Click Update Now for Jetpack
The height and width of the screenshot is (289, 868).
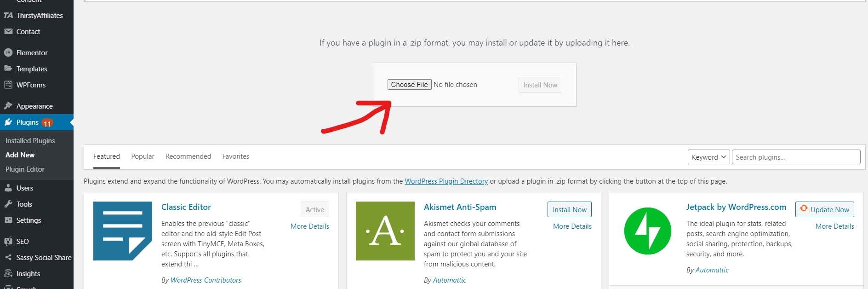tap(825, 209)
